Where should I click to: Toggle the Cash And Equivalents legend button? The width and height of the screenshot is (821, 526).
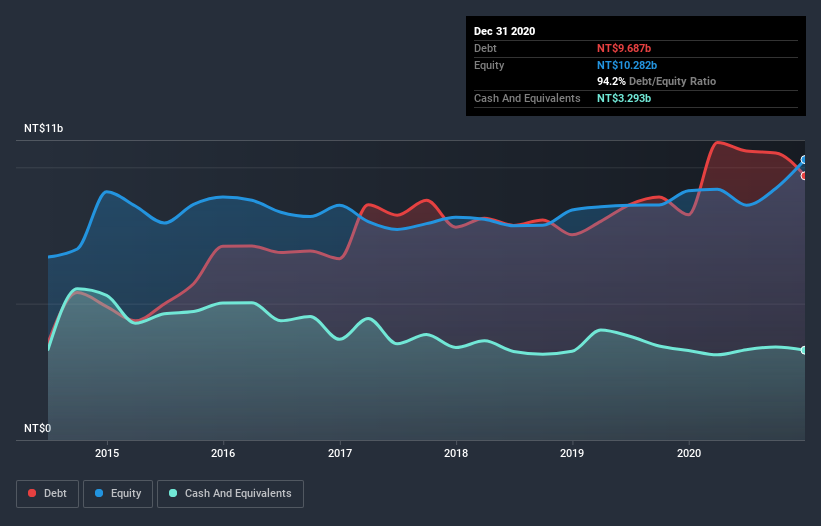tap(230, 494)
